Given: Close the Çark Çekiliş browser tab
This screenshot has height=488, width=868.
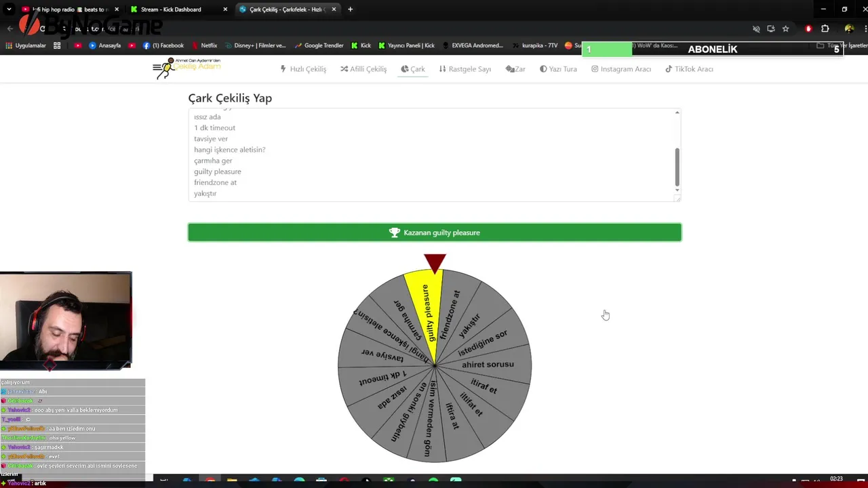Looking at the screenshot, I should (334, 9).
